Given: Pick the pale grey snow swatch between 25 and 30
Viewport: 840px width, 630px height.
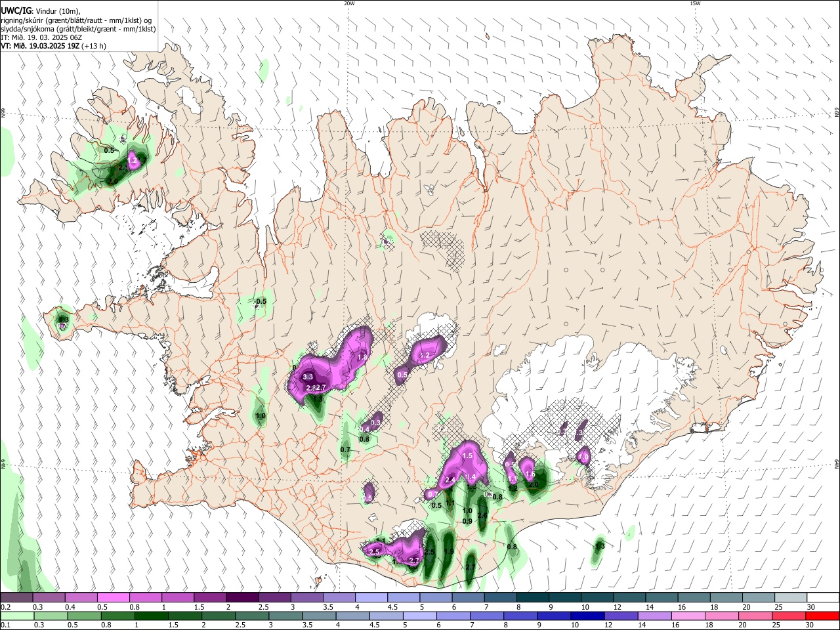Looking at the screenshot, I should (x=791, y=598).
